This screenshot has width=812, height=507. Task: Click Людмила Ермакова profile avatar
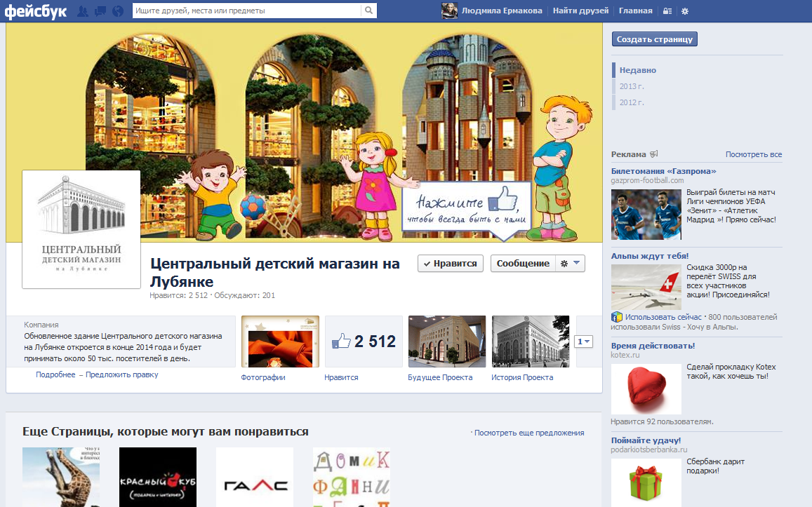pos(449,11)
